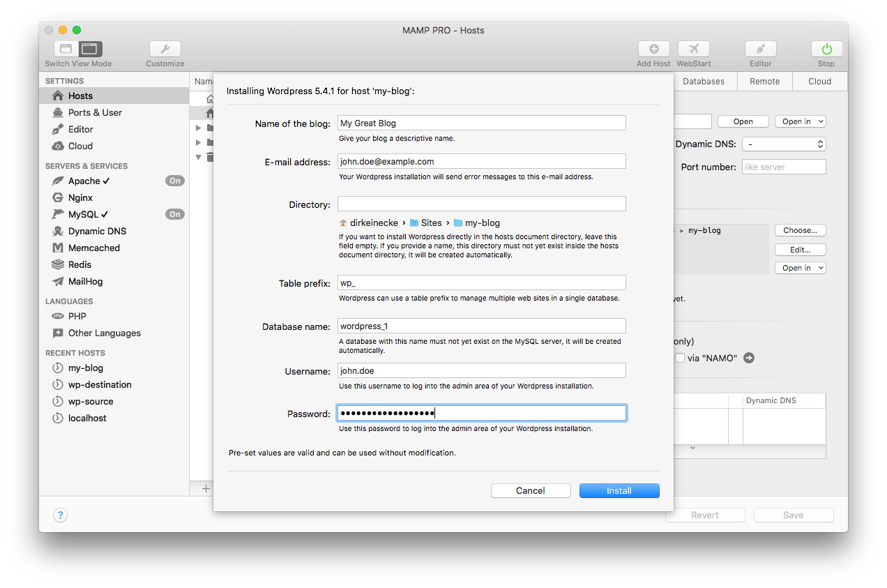Toggle the Apache On switch
The image size is (887, 588).
pyautogui.click(x=174, y=181)
